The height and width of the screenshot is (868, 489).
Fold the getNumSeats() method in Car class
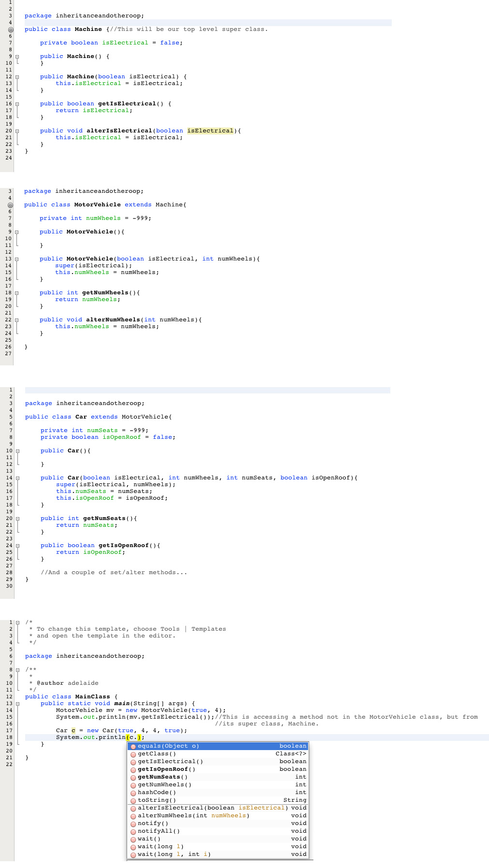(18, 519)
